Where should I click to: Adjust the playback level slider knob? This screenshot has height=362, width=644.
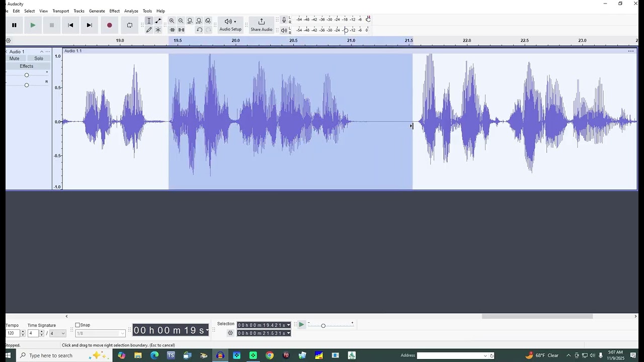(346, 30)
